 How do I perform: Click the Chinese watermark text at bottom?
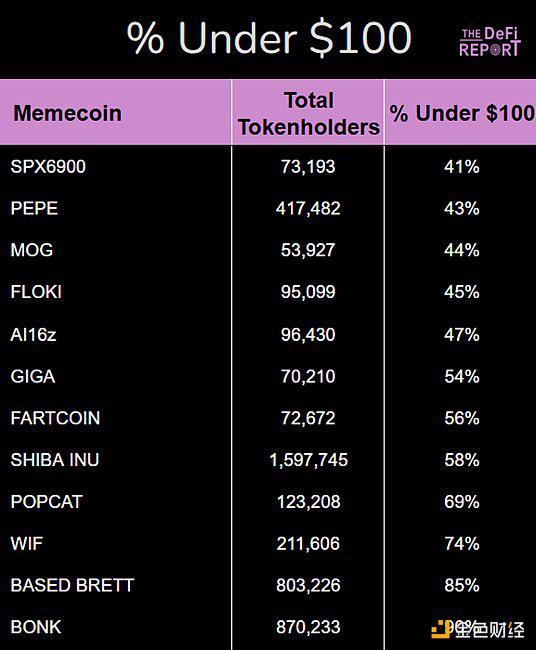click(x=490, y=630)
